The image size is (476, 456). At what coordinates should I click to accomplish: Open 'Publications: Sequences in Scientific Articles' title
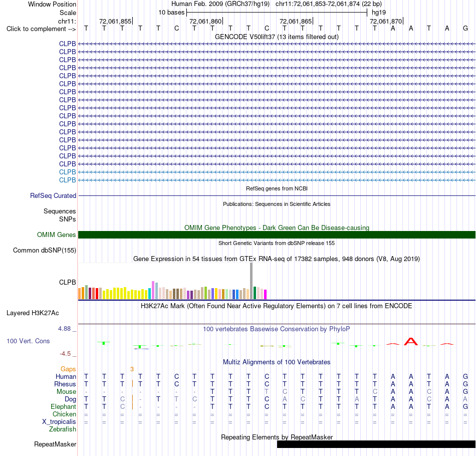277,204
